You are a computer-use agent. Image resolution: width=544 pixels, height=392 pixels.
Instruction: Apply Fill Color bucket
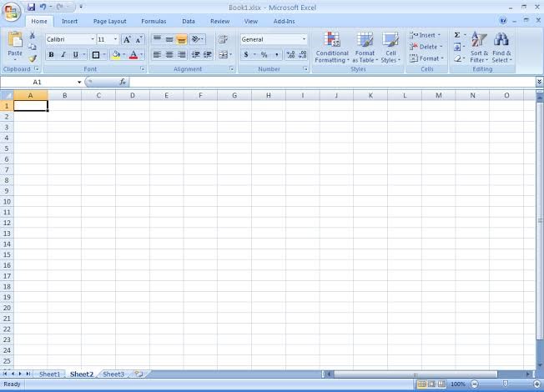(x=116, y=55)
